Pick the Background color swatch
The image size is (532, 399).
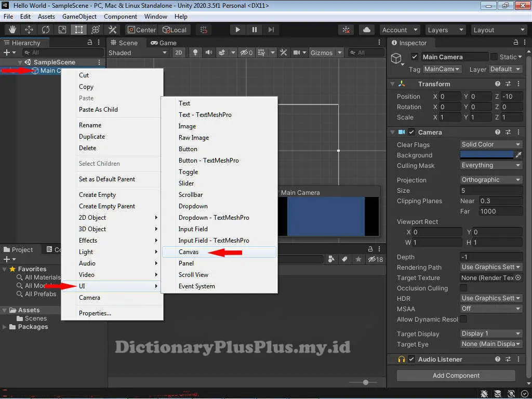click(x=487, y=155)
